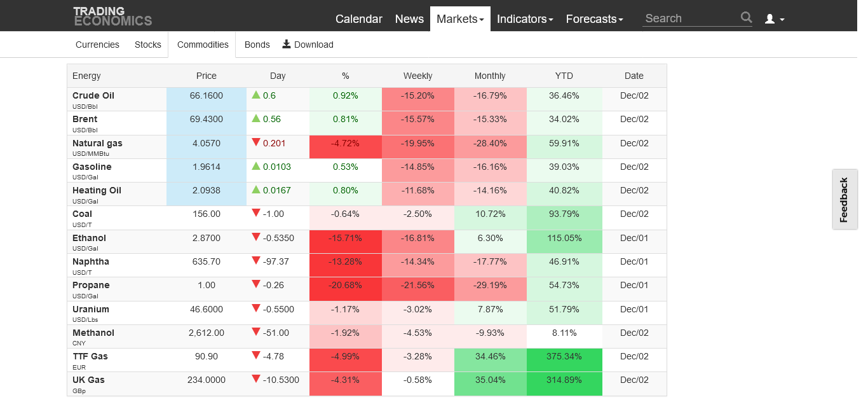Click the Download icon

click(x=287, y=44)
